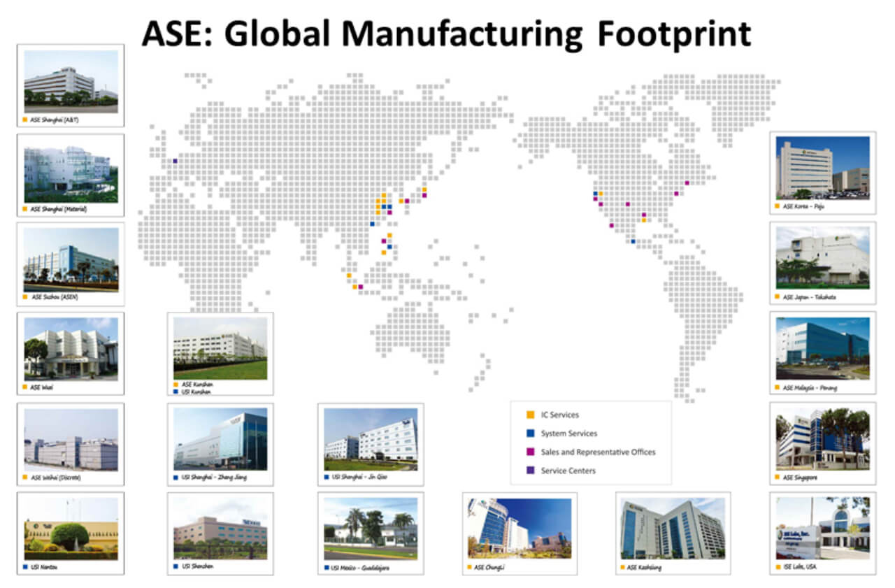
Task: Click the 'USI Shanghai - Zhang Jiang' caption
Action: tap(213, 478)
